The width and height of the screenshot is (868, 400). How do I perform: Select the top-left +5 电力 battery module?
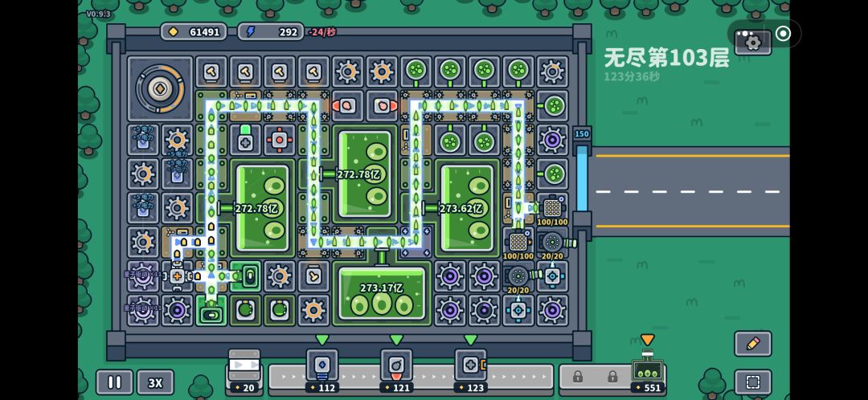143,140
